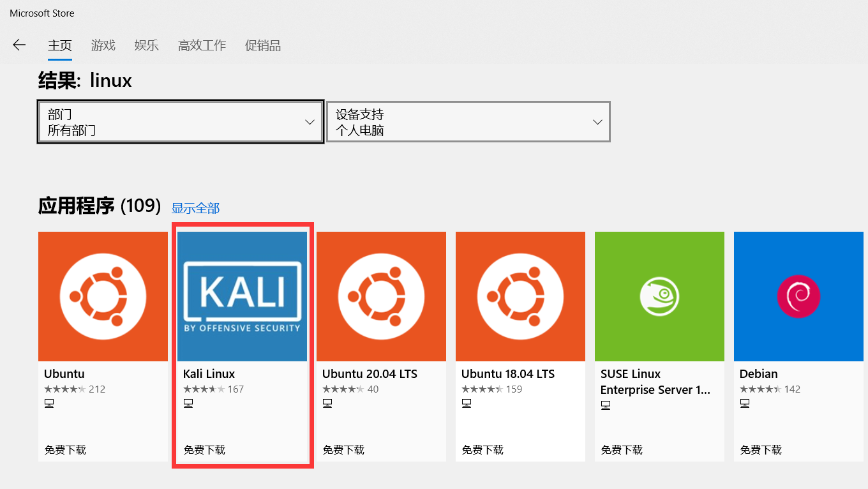Click 免费下载 under Kali Linux
Image resolution: width=868 pixels, height=489 pixels.
(x=206, y=449)
